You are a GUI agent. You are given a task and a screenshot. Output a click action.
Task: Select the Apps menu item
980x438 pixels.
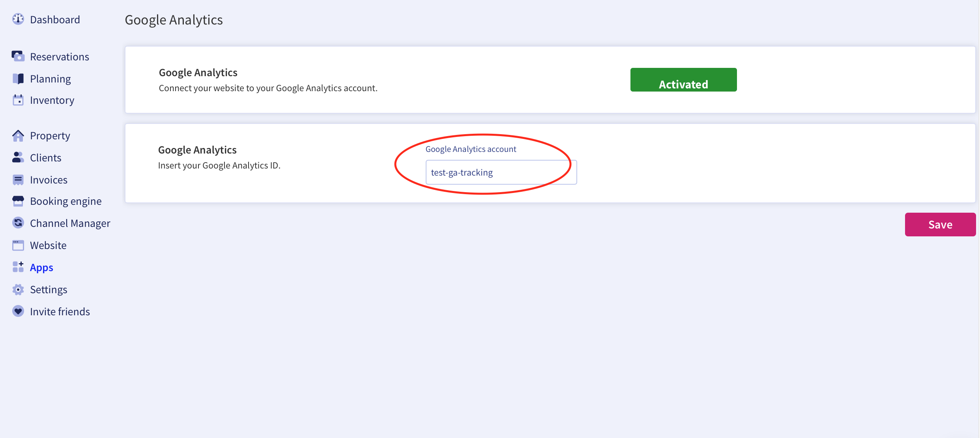coord(41,267)
